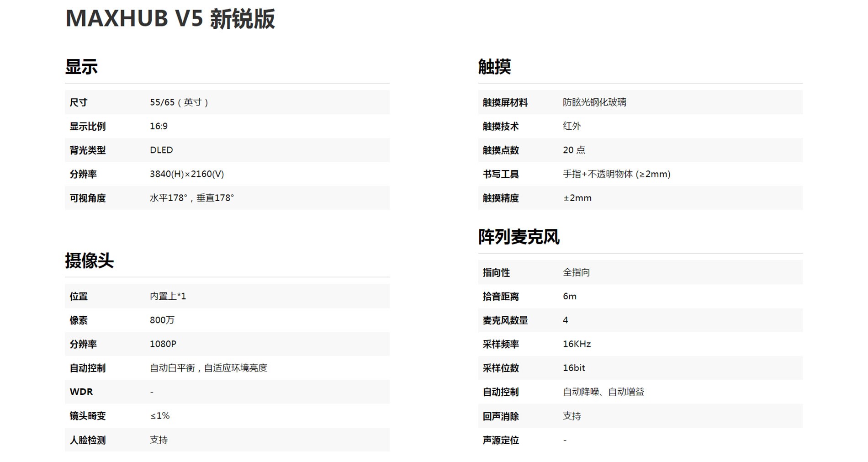868x462 pixels.
Task: Select the '≤1%' lens distortion value
Action: (x=160, y=416)
